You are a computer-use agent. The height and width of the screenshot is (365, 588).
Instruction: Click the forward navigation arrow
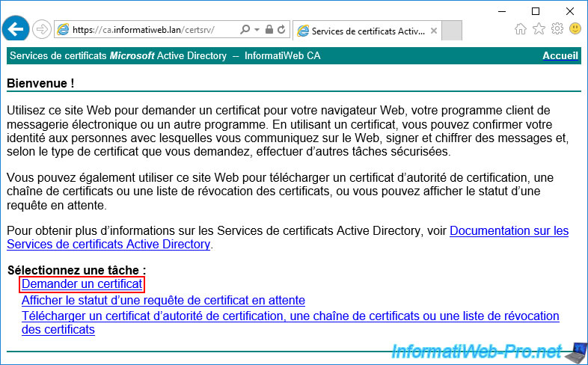tap(41, 30)
